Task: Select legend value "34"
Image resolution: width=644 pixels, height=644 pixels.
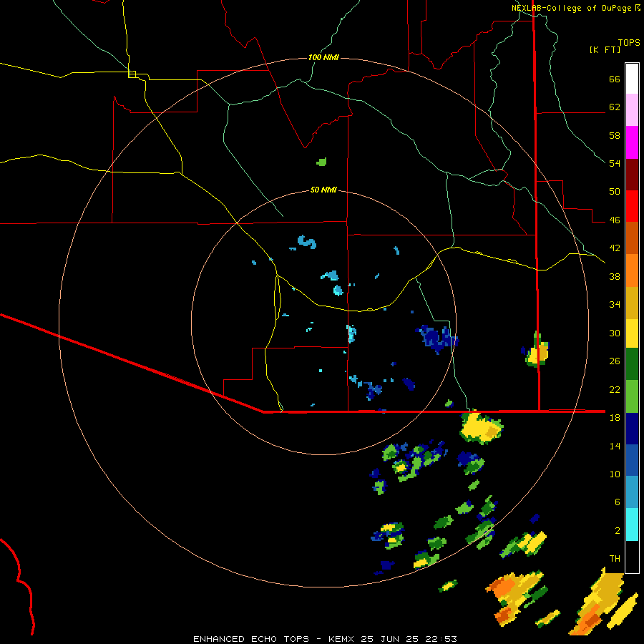Action: click(x=615, y=304)
